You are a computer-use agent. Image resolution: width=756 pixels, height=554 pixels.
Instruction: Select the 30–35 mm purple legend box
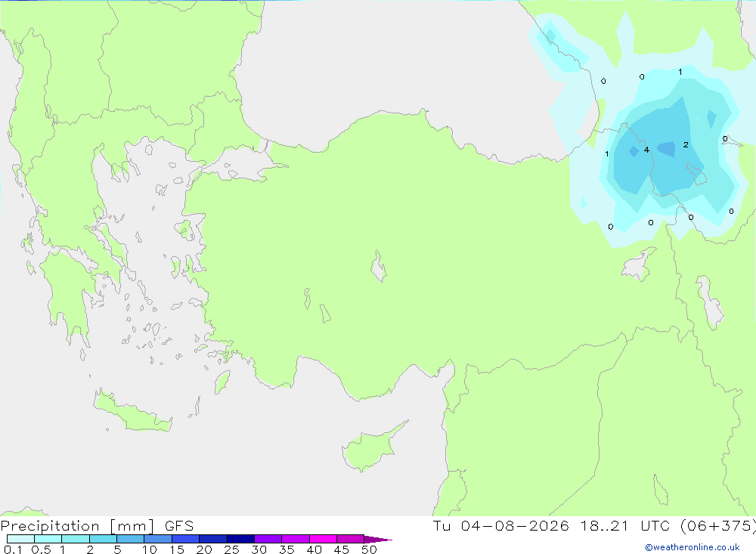[x=268, y=539]
